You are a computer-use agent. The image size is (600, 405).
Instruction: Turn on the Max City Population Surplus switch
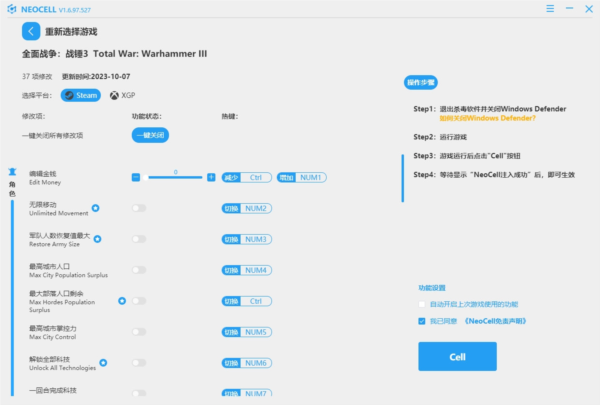(x=138, y=270)
